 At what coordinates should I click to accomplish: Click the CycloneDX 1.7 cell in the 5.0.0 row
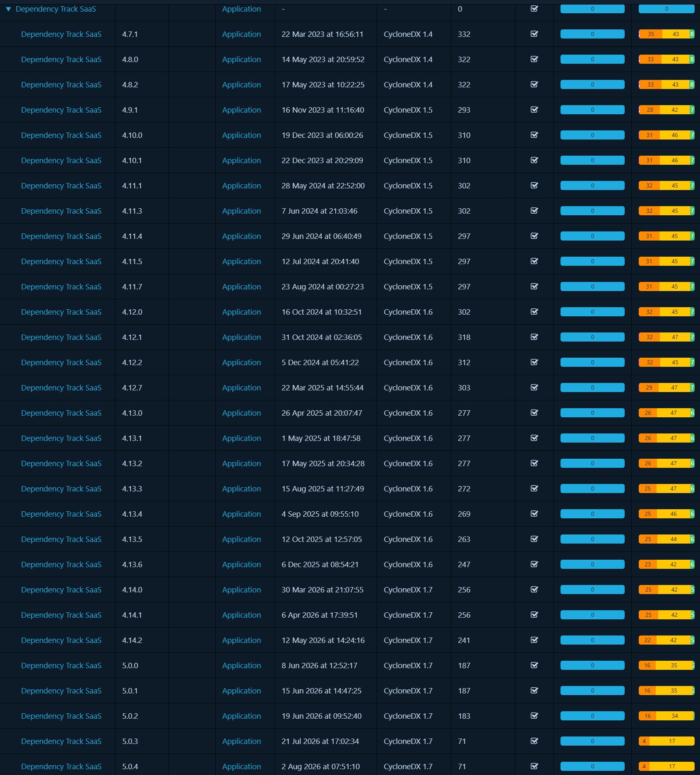click(408, 666)
